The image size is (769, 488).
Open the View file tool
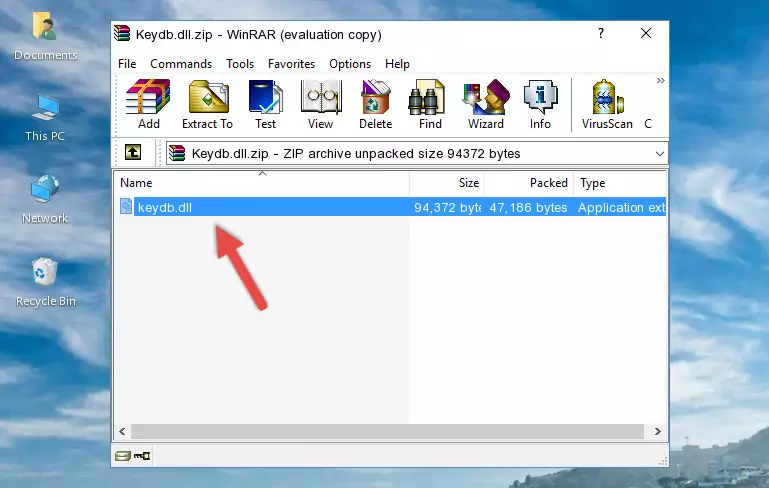pyautogui.click(x=321, y=104)
